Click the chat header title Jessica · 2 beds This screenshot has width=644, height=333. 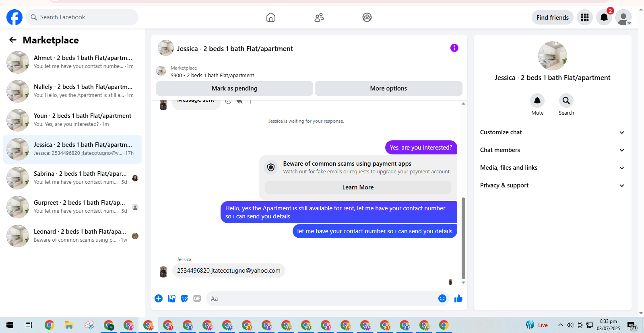point(235,49)
